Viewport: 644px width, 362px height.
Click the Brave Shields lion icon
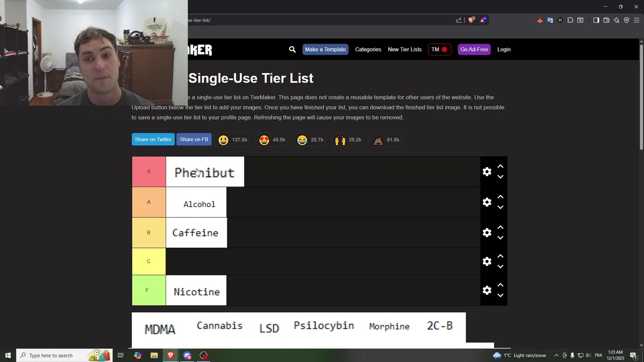coord(471,20)
